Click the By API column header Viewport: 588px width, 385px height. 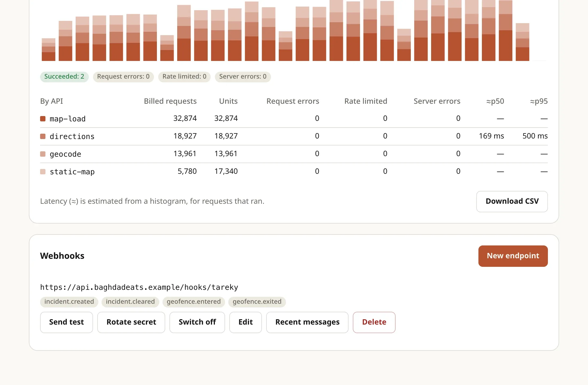(x=52, y=101)
